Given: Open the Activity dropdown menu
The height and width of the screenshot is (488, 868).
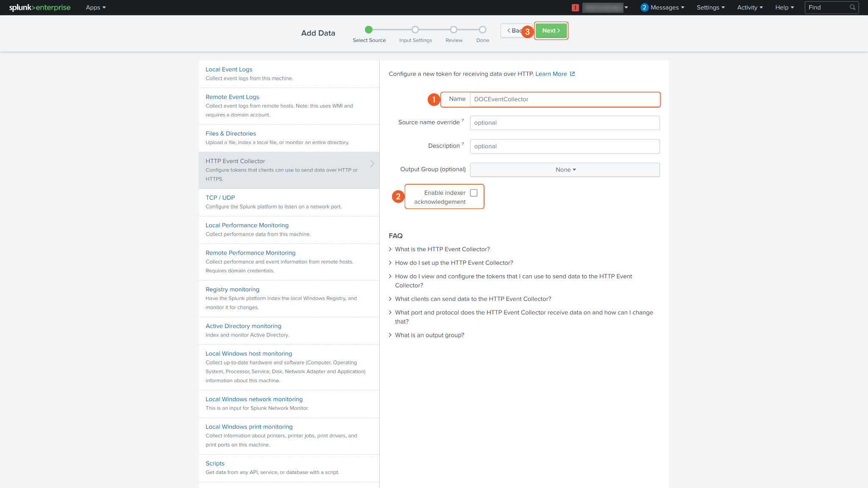Looking at the screenshot, I should [x=750, y=8].
